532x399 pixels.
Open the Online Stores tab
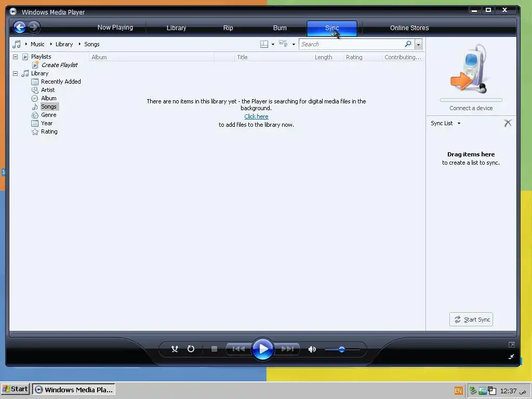coord(409,28)
